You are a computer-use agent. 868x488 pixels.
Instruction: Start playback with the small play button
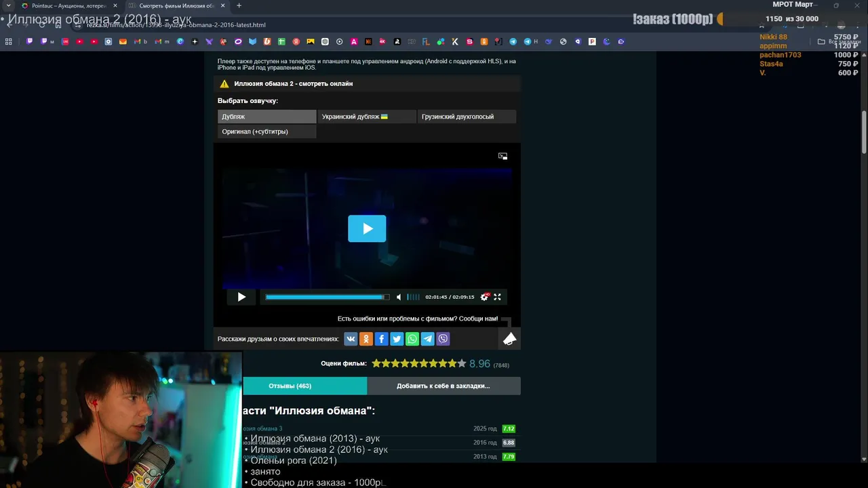click(x=241, y=297)
